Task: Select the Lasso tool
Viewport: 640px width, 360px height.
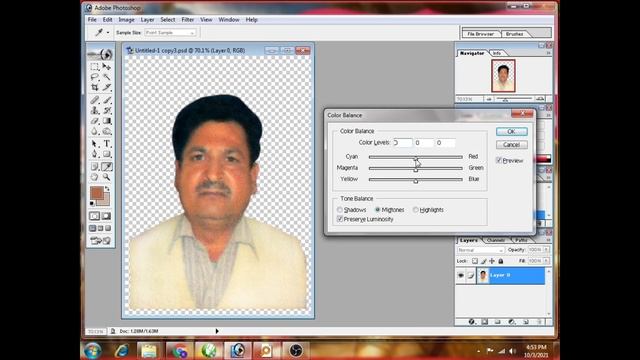Action: coord(95,77)
